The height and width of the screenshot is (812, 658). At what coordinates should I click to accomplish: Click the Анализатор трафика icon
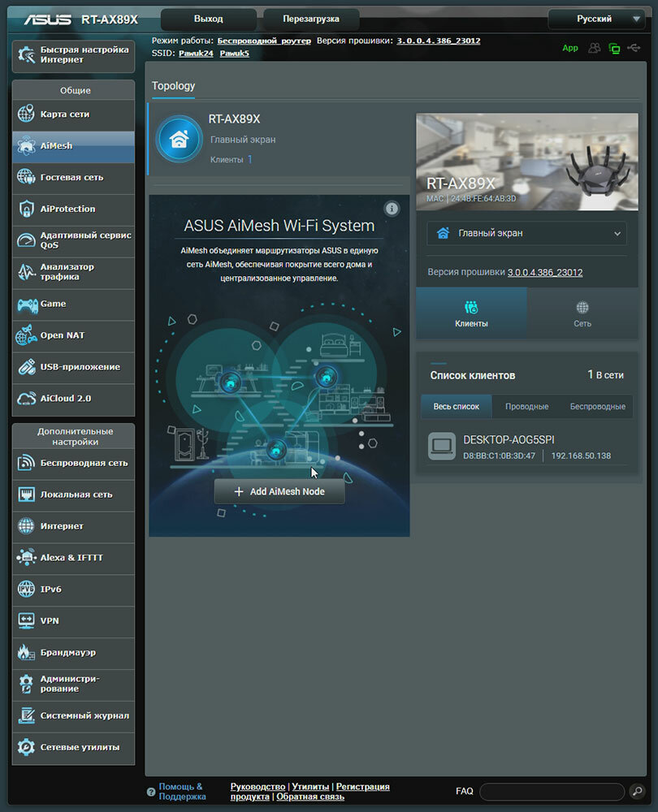[x=26, y=272]
